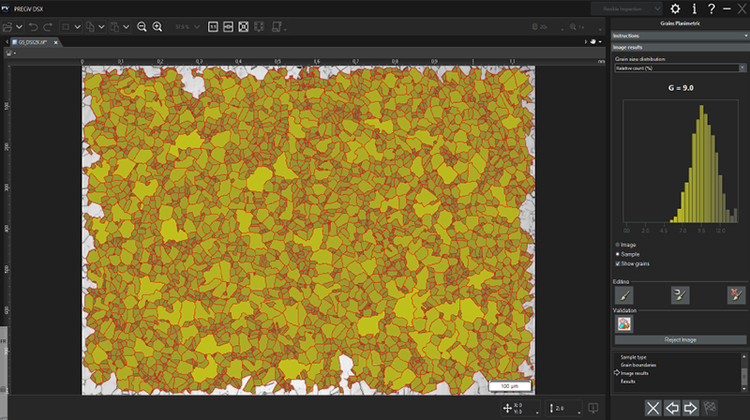The width and height of the screenshot is (750, 420).
Task: Click the back arrow navigation button
Action: [x=673, y=408]
